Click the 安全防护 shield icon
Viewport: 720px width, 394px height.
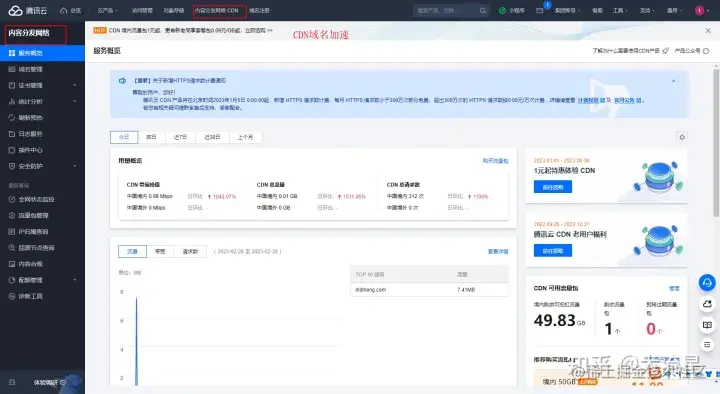(x=12, y=166)
